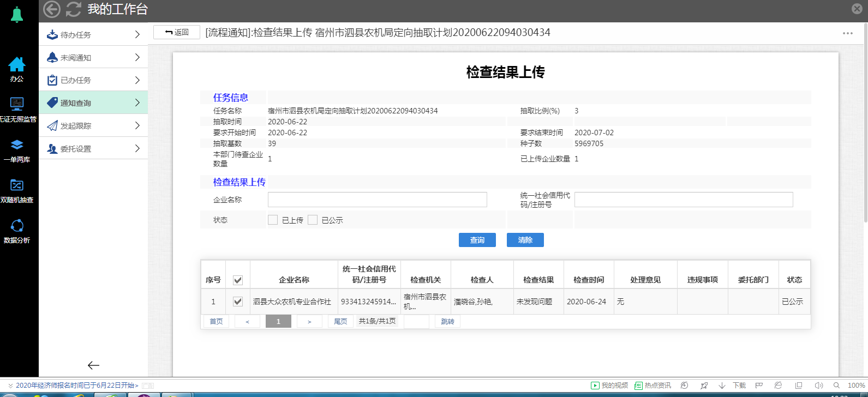
Task: Click the 发起跟踪 paper plane icon
Action: (x=52, y=125)
